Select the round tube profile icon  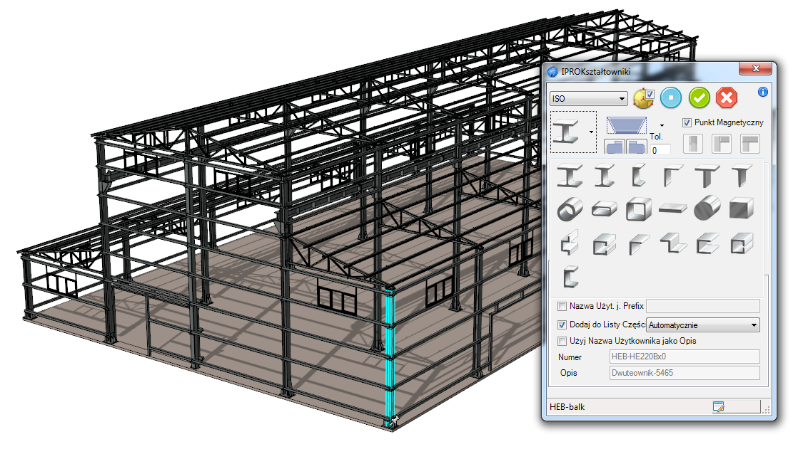tap(571, 210)
